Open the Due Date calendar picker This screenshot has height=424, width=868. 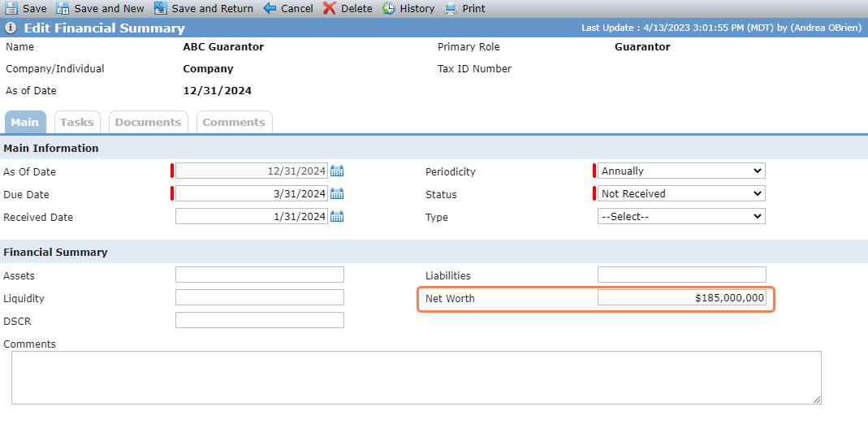coord(337,194)
